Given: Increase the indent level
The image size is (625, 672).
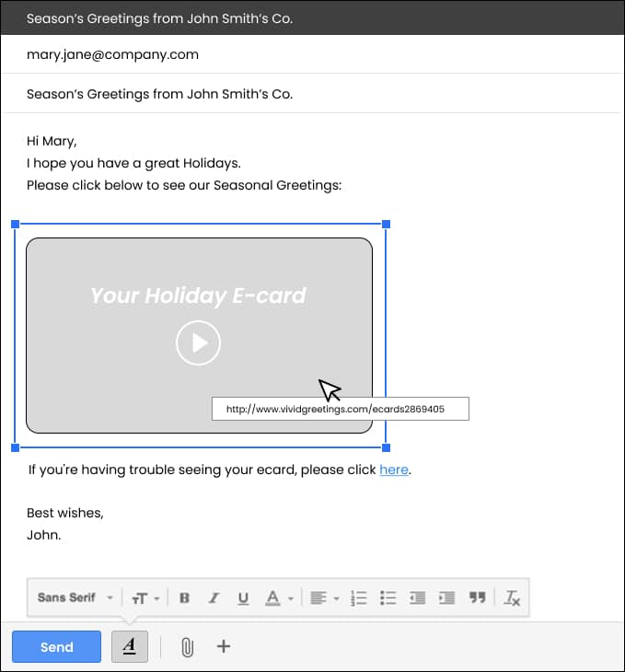Looking at the screenshot, I should tap(446, 598).
